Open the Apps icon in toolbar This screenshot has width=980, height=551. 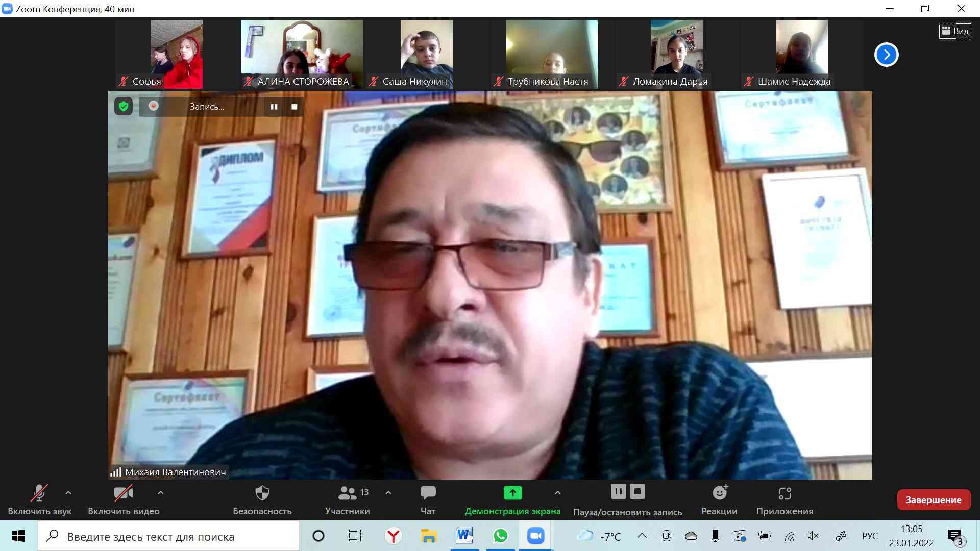785,493
